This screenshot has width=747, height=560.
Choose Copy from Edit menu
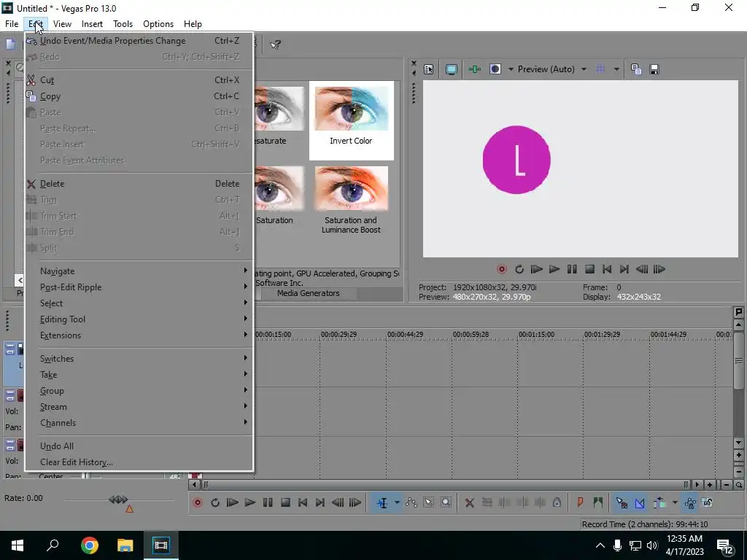point(139,96)
